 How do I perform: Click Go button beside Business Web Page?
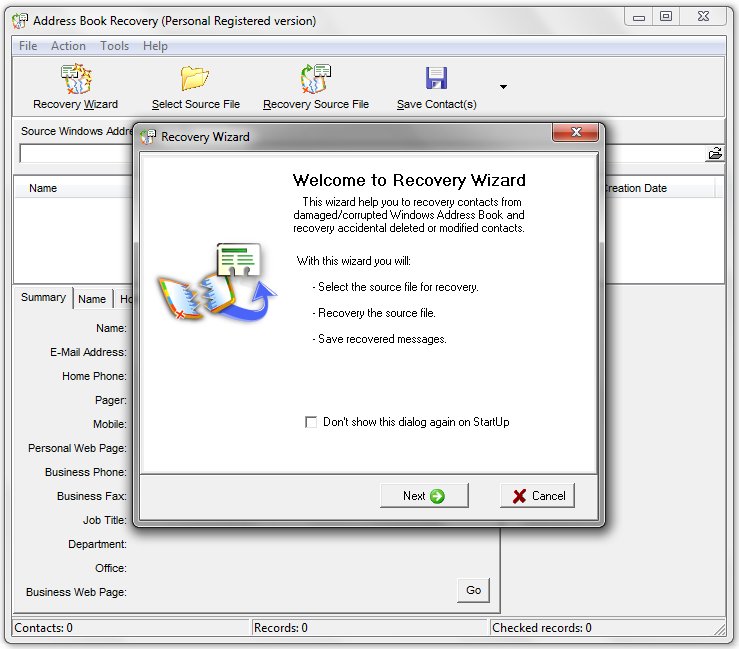click(x=473, y=590)
